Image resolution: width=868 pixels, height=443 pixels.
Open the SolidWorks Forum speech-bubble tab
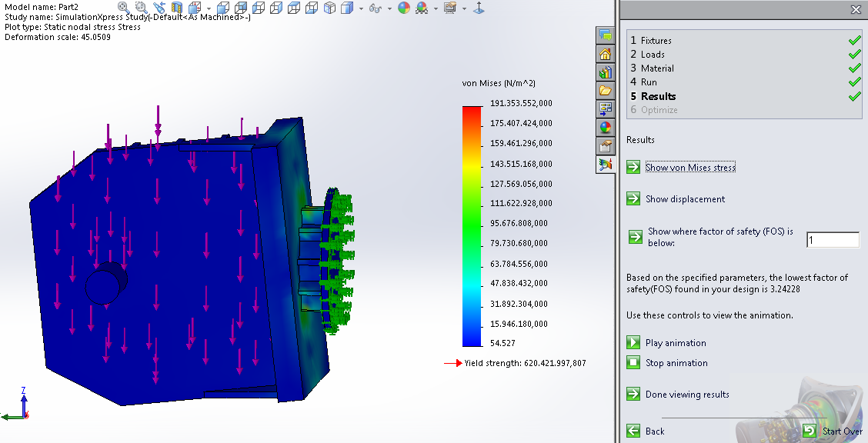605,35
